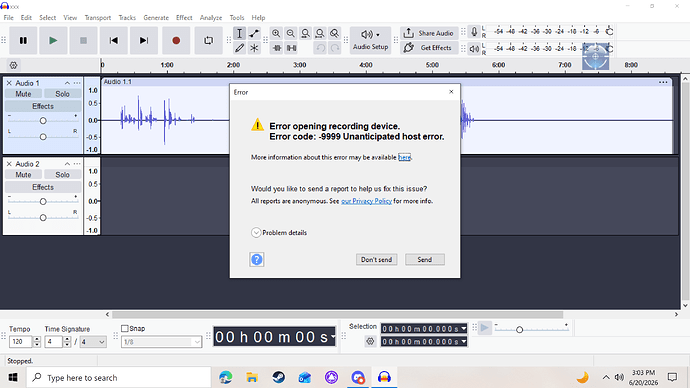The image size is (690, 388).
Task: Open the Audio Setup dropdown
Action: coord(370,40)
